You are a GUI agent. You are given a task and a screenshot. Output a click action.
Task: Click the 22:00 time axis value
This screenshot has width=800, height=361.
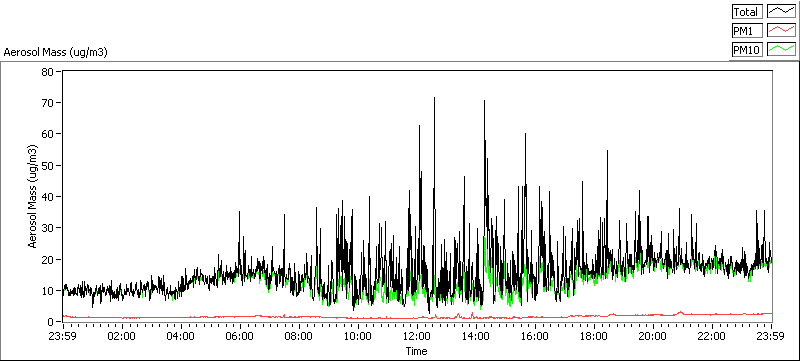click(712, 336)
